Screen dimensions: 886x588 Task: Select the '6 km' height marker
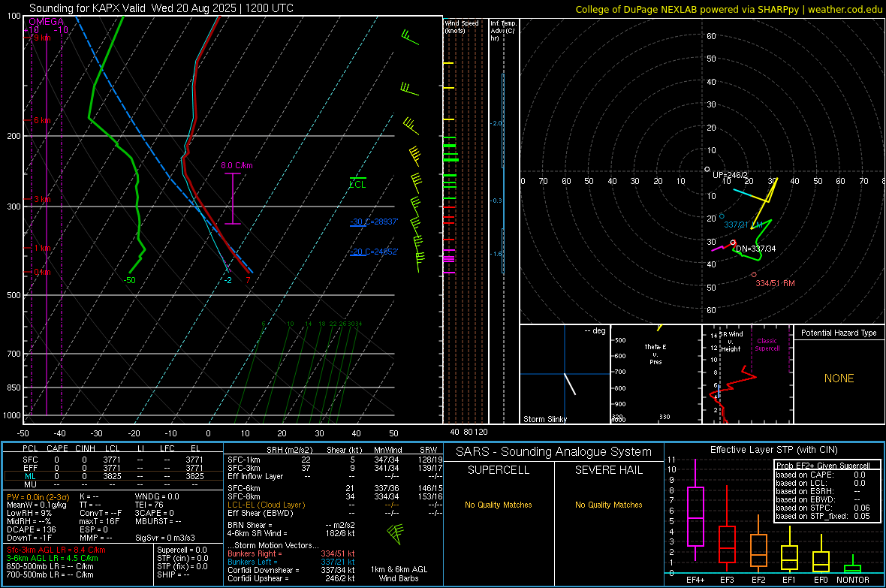[41, 120]
